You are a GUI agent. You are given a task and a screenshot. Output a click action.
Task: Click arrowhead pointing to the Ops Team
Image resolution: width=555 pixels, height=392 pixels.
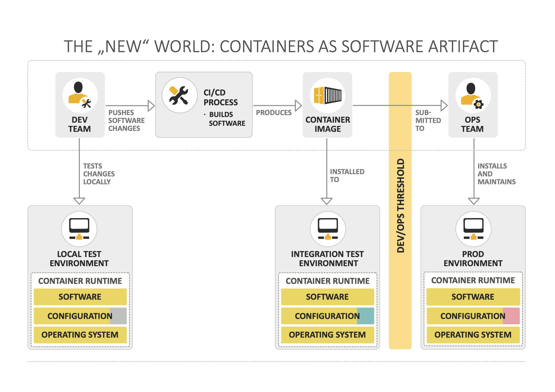pos(444,106)
